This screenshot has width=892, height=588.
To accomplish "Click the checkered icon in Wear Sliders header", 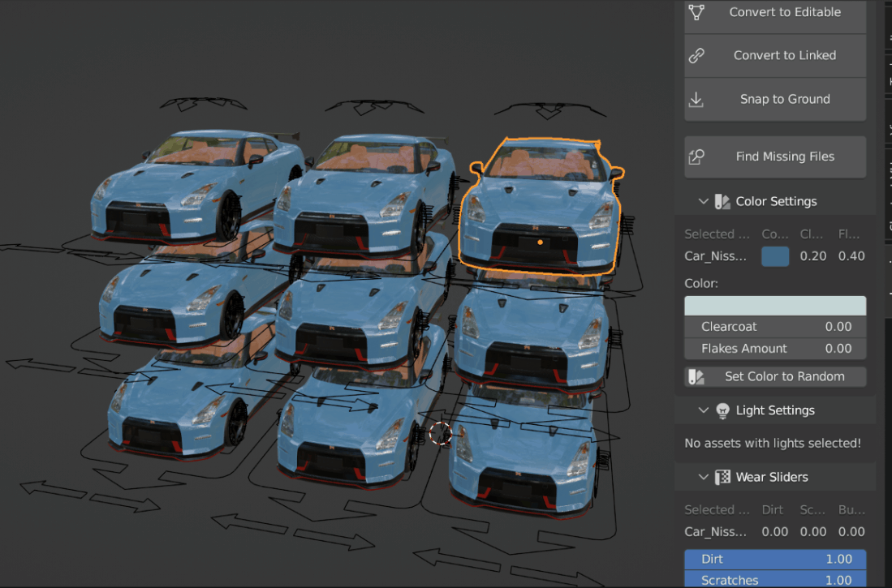I will [722, 477].
